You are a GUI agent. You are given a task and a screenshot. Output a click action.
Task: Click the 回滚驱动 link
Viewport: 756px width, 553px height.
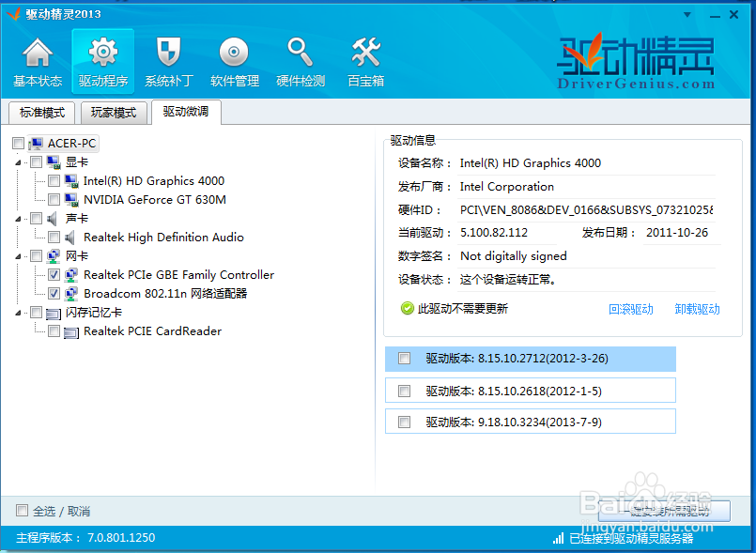tap(631, 309)
